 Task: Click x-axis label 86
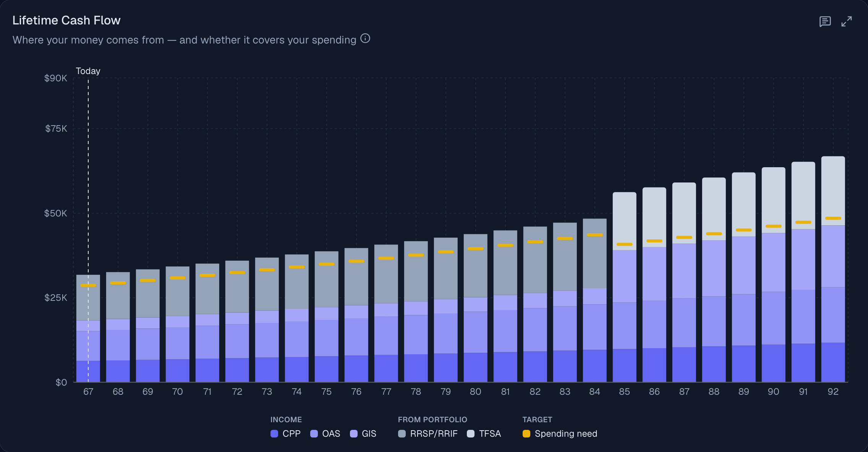point(654,392)
